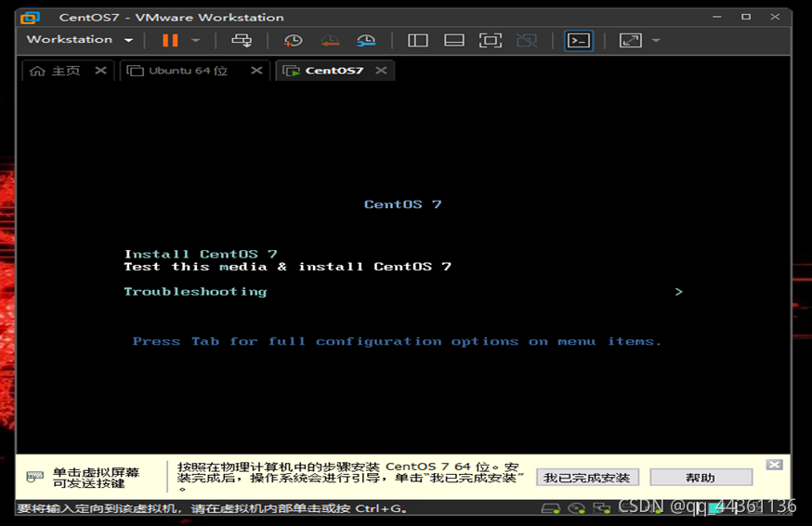Click the CentOS 7 boot title text

coord(403,204)
